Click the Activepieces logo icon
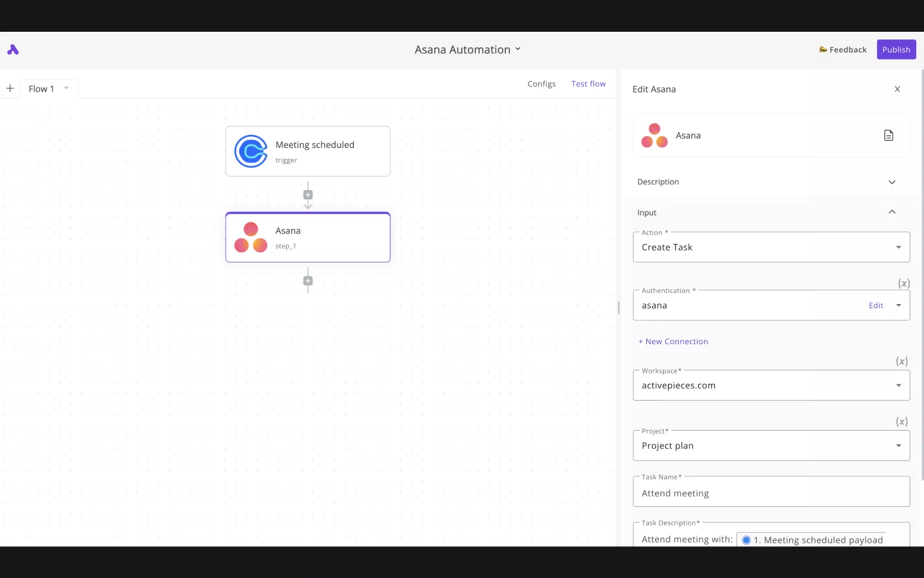Image resolution: width=924 pixels, height=578 pixels. click(x=13, y=50)
